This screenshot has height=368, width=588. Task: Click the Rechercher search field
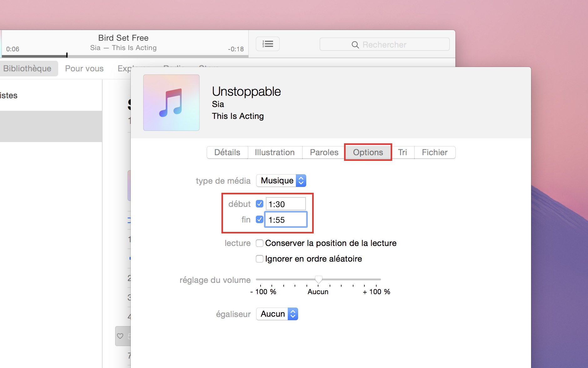385,44
